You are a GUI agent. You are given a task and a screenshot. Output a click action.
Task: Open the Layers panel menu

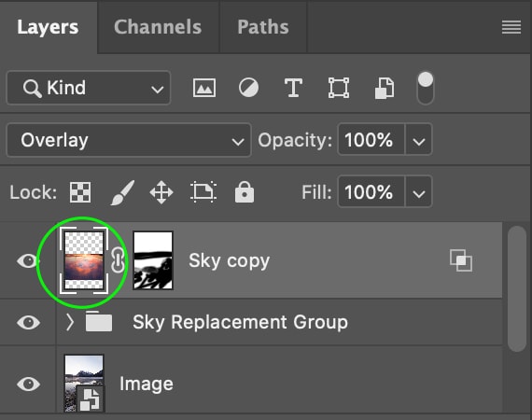[511, 27]
